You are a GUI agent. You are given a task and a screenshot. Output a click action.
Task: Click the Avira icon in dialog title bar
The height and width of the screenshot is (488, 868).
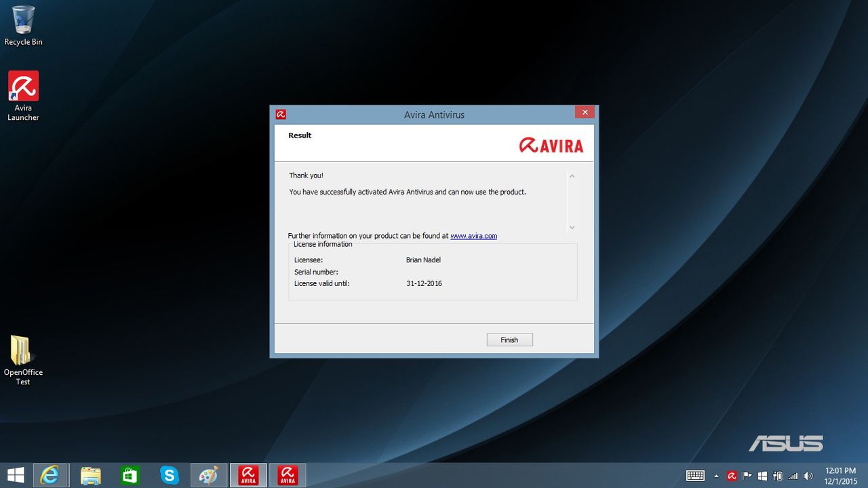click(281, 115)
